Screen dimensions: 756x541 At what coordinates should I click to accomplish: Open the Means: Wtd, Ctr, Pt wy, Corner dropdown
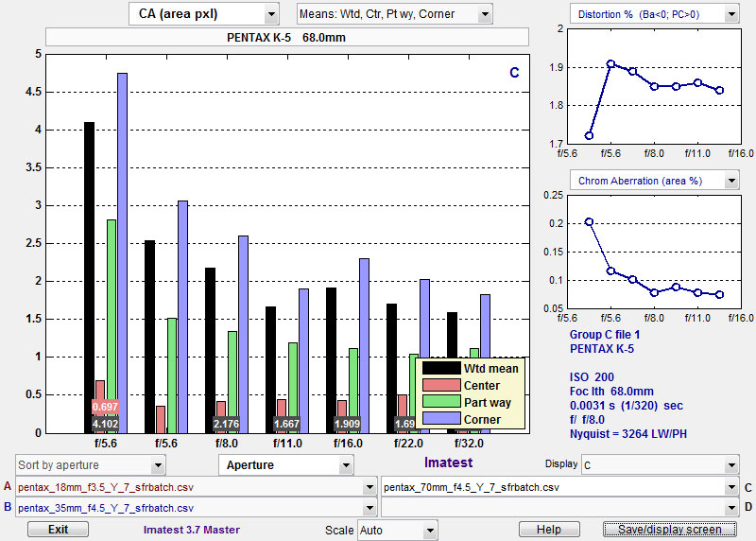pyautogui.click(x=394, y=14)
